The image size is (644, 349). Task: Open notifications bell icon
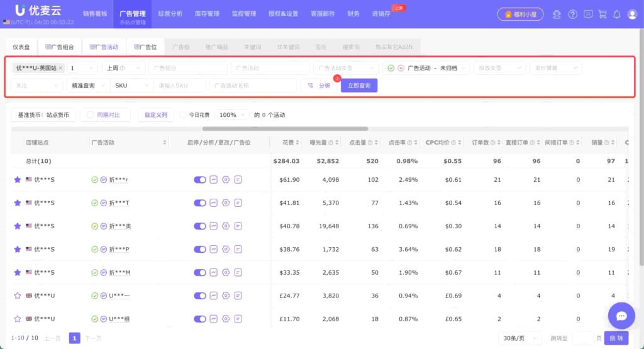point(617,14)
